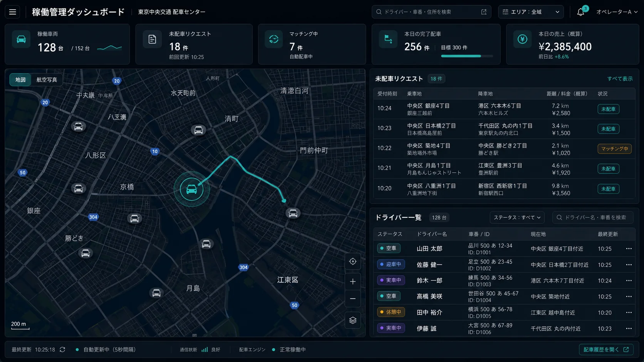
Task: Click the ¥2,385,400 sales figure
Action: pos(565,47)
